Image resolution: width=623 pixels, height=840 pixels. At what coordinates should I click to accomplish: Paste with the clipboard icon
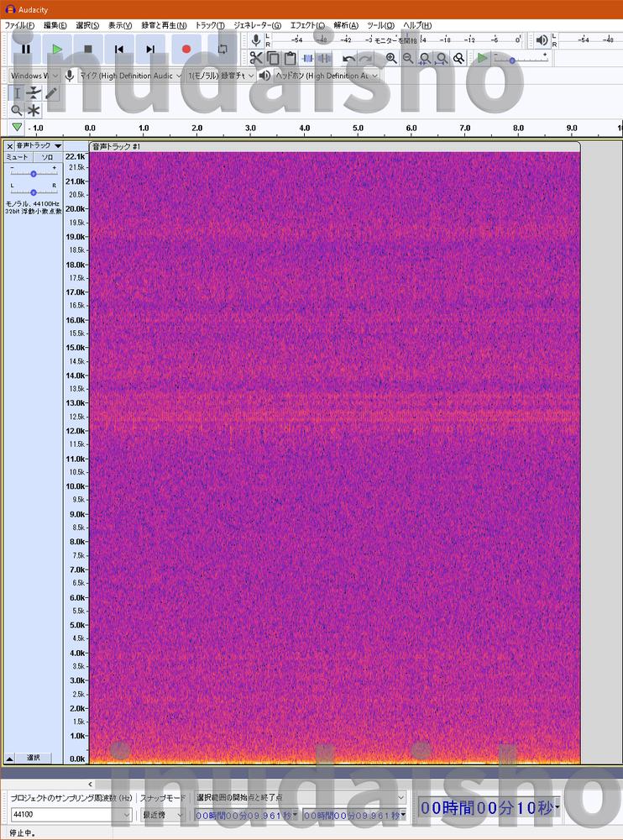pos(290,58)
